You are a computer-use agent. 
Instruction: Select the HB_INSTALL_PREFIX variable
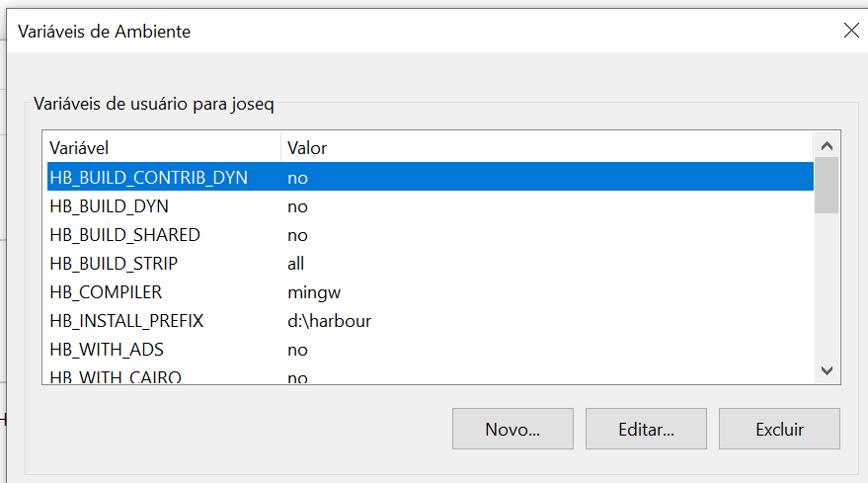pos(126,321)
